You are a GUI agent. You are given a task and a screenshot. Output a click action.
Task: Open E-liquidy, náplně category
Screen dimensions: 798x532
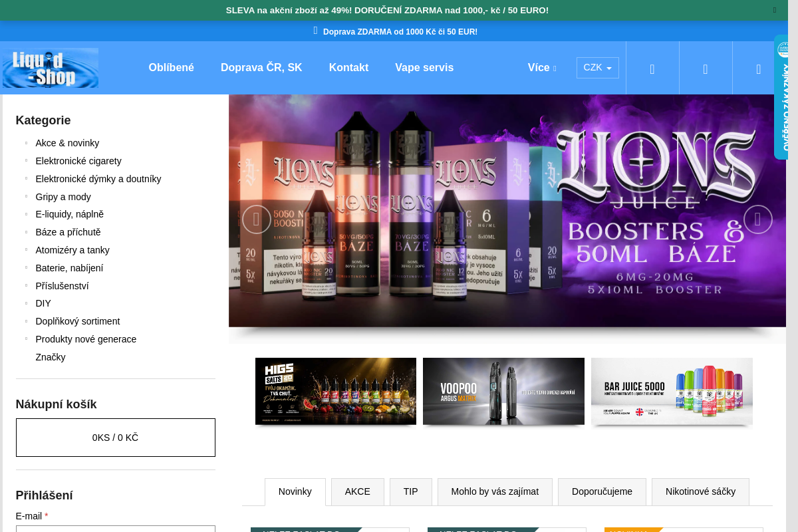(x=70, y=214)
